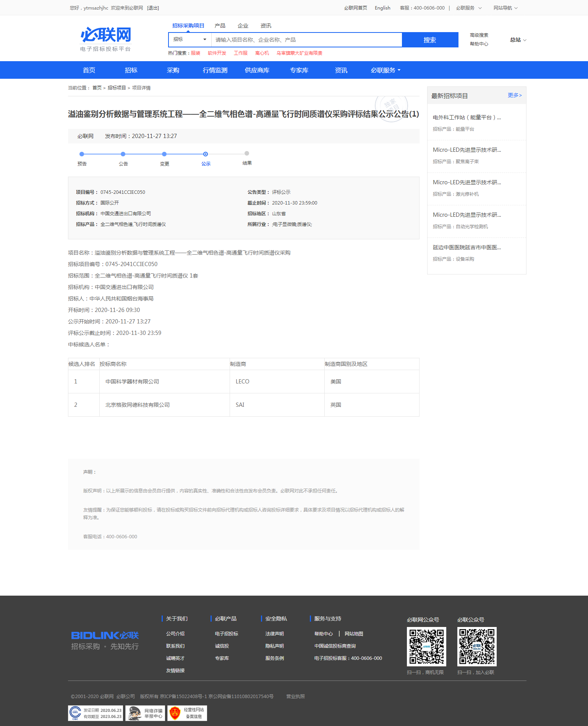Open the 延边中医医院延吉市中医医 project
Screen dimensions: 588x726
(x=467, y=247)
